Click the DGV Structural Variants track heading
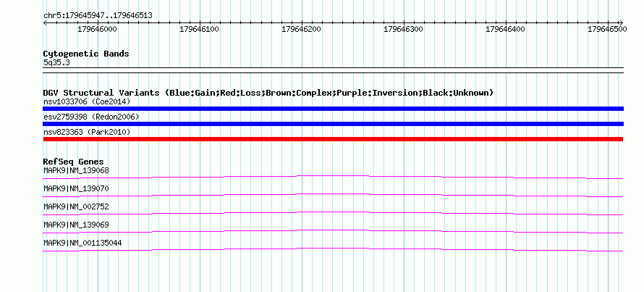Viewport: 644px width, 292px height. (x=268, y=93)
